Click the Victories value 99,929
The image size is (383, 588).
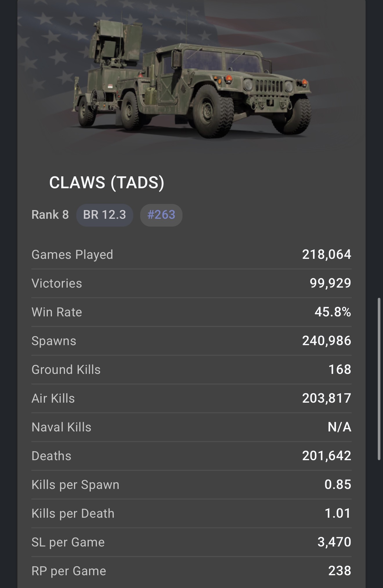pos(330,283)
